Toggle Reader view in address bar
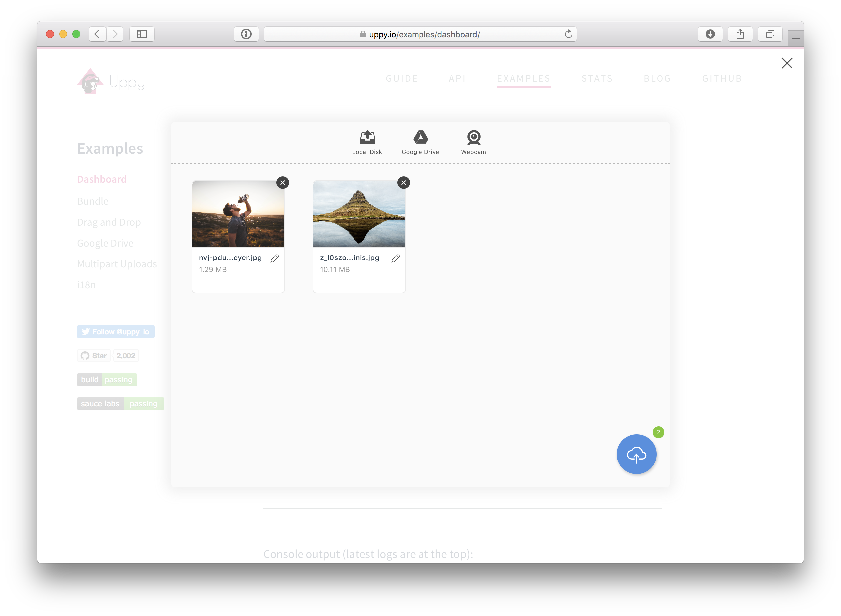 [x=273, y=34]
